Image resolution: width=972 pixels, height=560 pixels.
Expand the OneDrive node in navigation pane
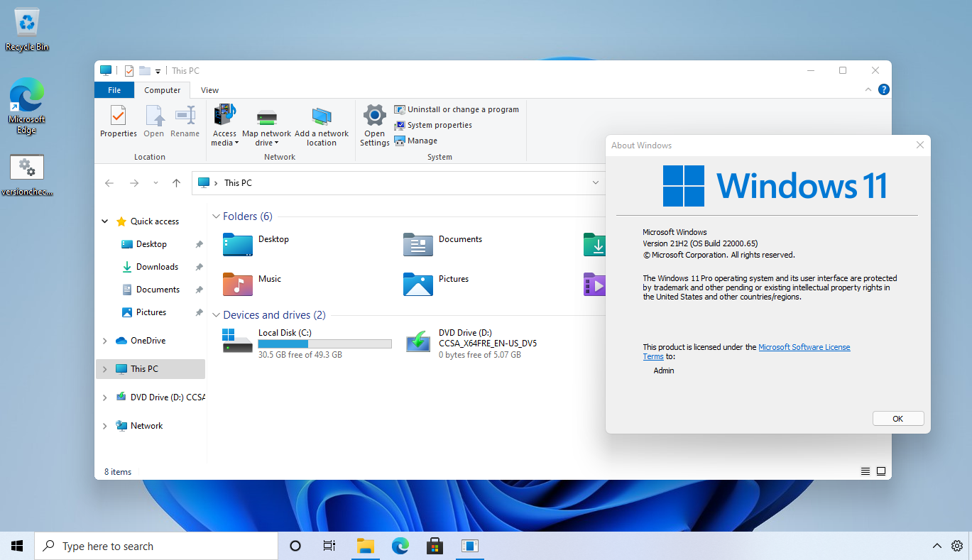(105, 341)
